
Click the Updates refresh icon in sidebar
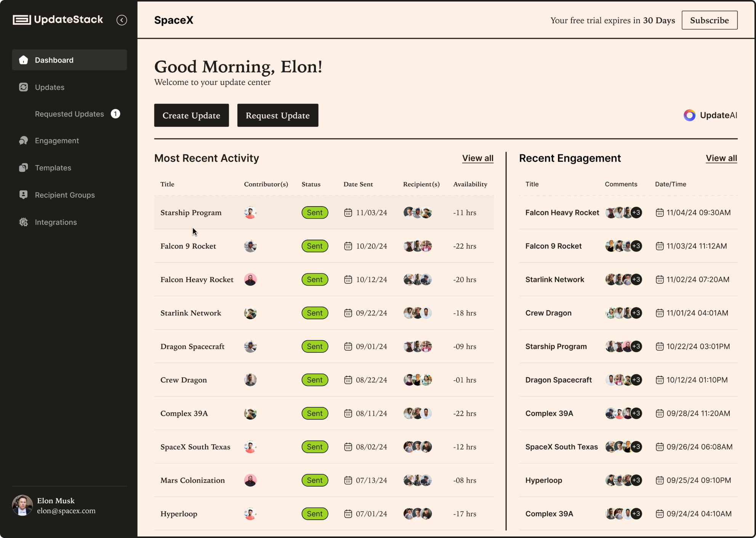[x=24, y=87]
